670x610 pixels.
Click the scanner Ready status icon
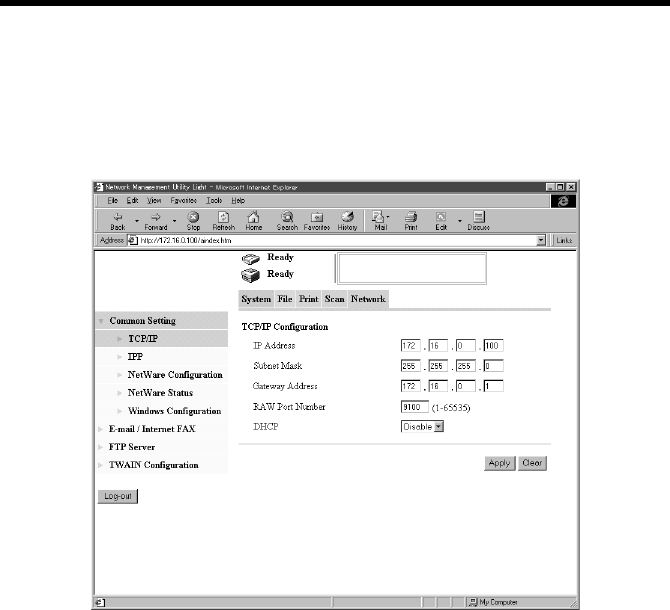click(x=250, y=259)
